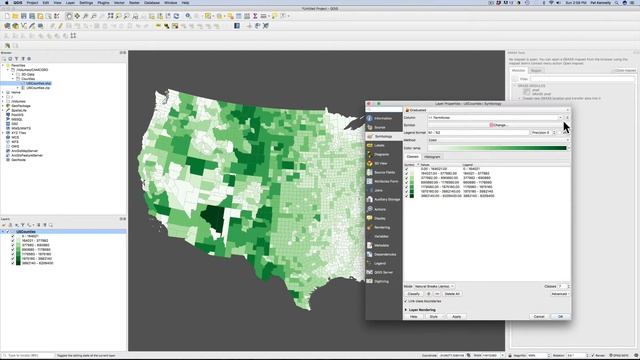Image resolution: width=640 pixels, height=360 pixels.
Task: Open the color ramp dropdown arrow
Action: point(569,148)
